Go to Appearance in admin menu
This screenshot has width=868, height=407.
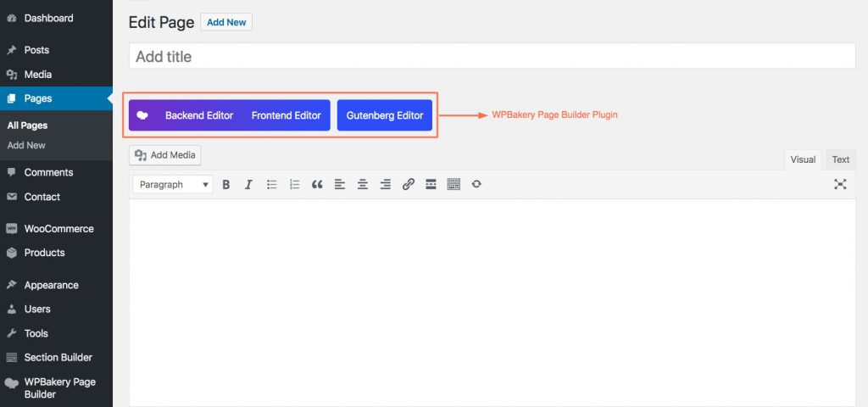[51, 285]
